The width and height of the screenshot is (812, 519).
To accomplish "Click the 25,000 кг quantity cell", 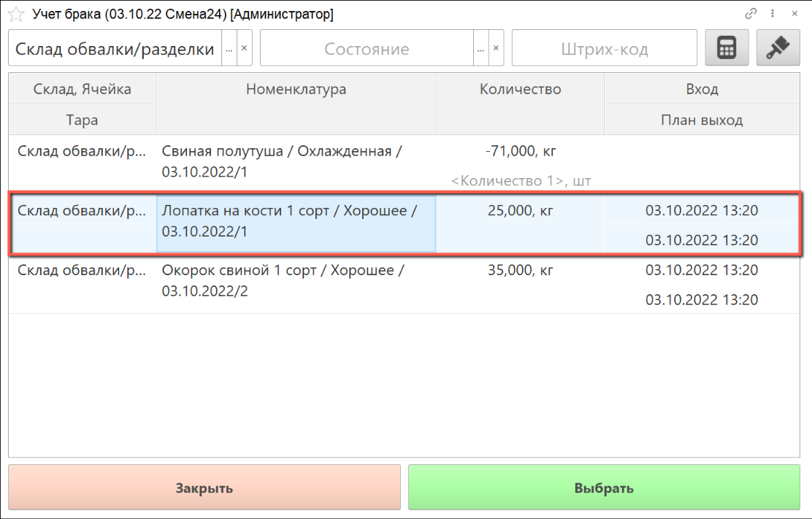I will [x=520, y=211].
